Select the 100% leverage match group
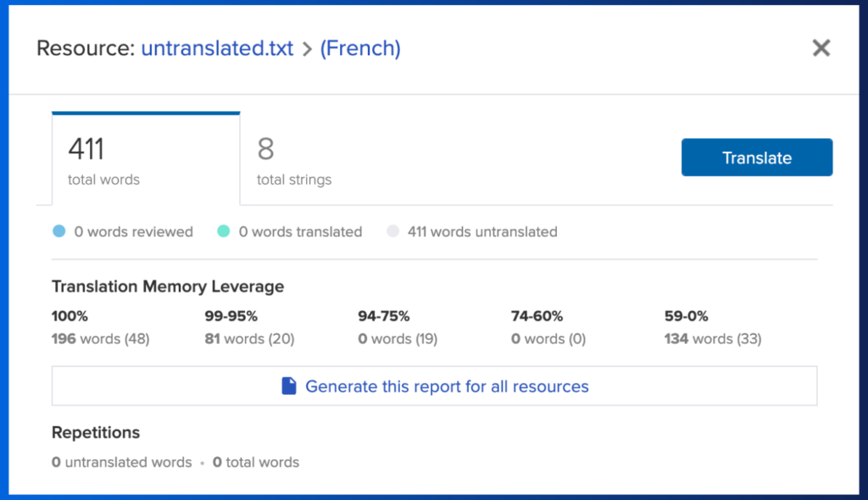 [100, 327]
